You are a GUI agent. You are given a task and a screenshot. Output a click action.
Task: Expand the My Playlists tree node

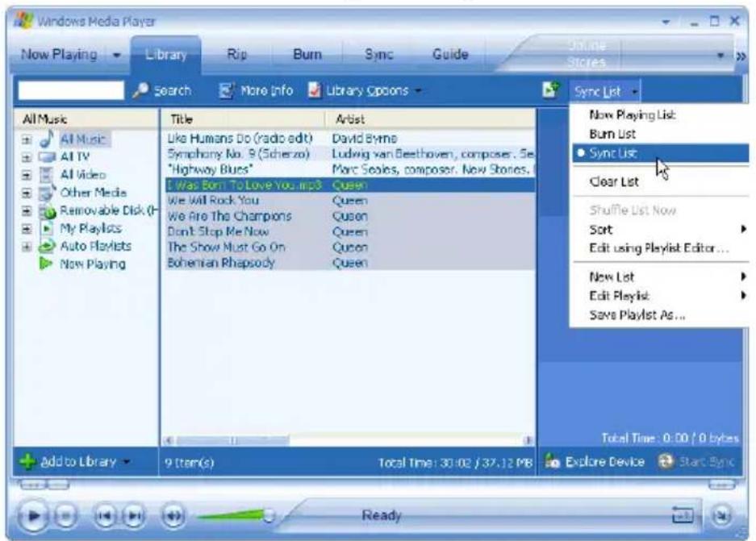click(27, 229)
